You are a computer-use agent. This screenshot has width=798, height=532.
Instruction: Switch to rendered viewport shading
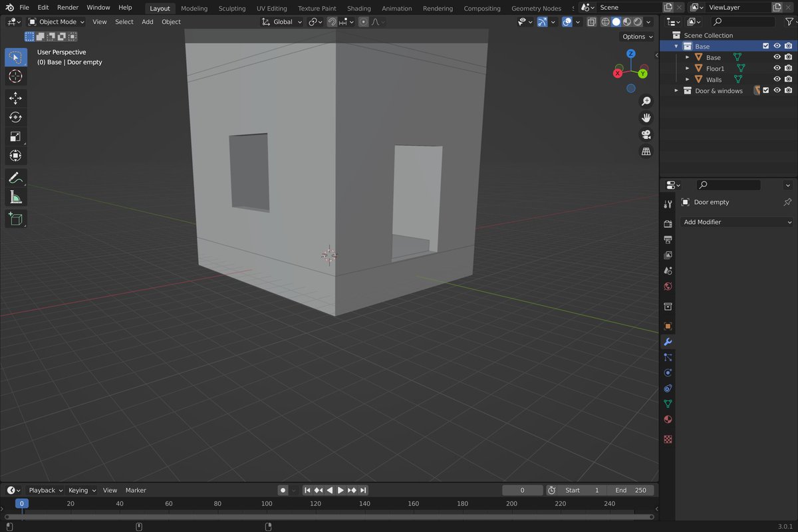[x=638, y=22]
